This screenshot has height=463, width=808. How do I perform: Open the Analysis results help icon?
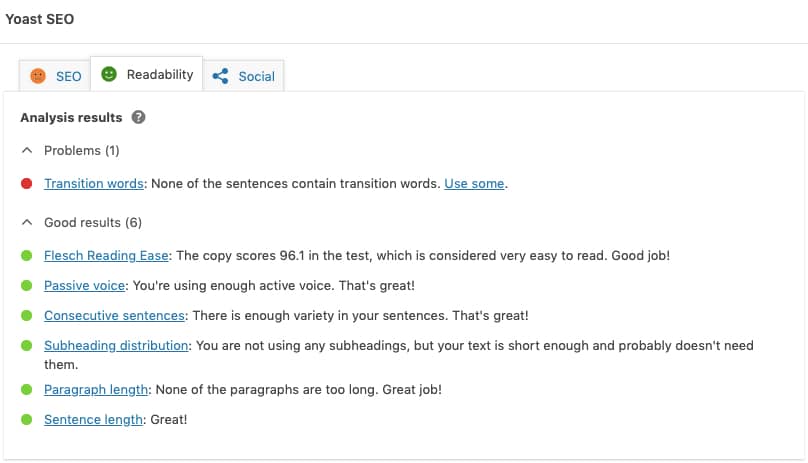(138, 117)
